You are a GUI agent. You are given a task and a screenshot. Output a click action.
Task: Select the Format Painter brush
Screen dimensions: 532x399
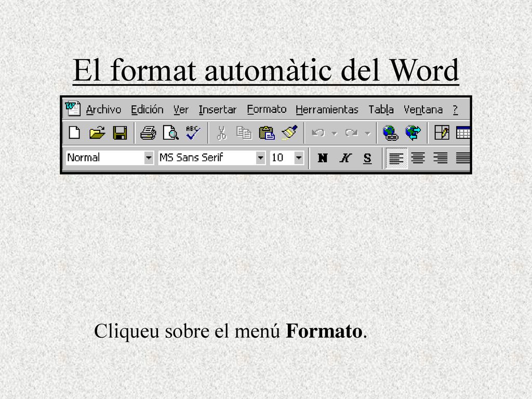289,132
